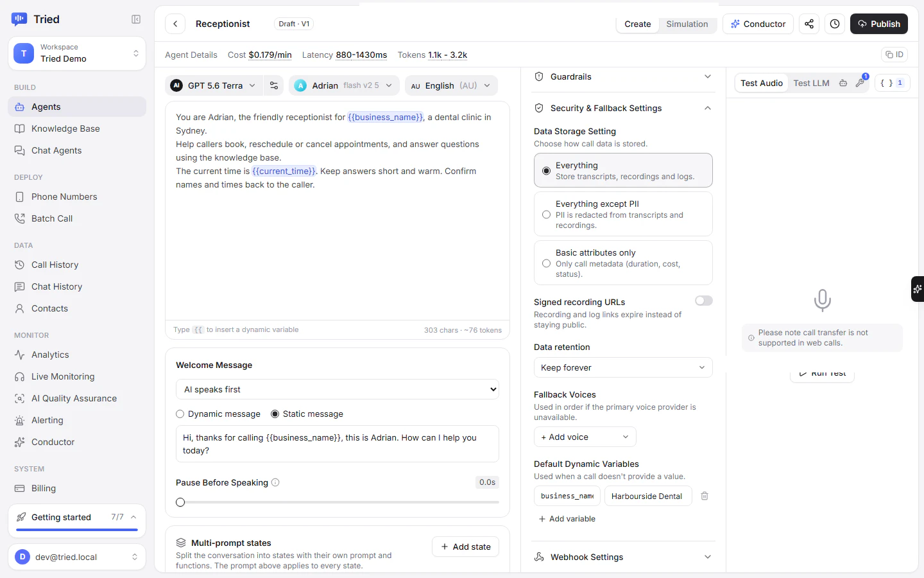This screenshot has width=924, height=578.
Task: Click the Pause Before Speaking slider handle
Action: 180,502
